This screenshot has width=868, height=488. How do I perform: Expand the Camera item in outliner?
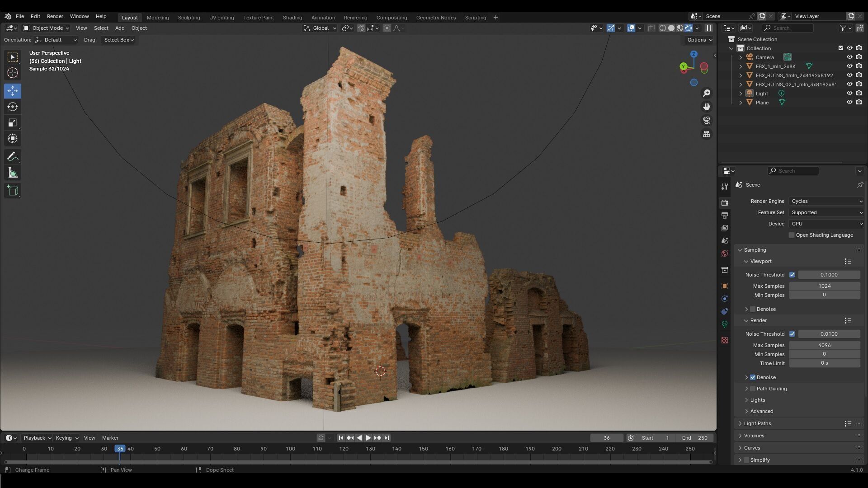point(741,57)
